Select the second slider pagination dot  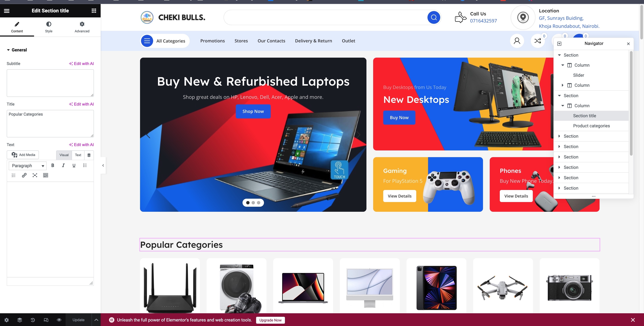[x=253, y=203]
